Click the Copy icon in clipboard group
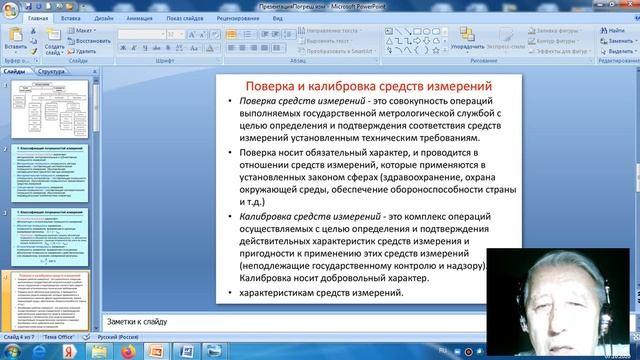This screenshot has width=640, height=360. [x=33, y=41]
